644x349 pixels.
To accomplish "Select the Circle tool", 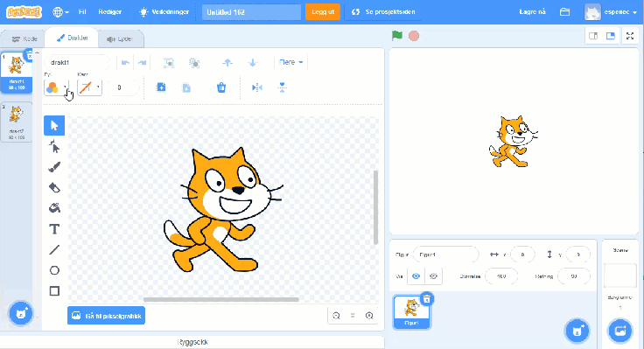I will (54, 270).
